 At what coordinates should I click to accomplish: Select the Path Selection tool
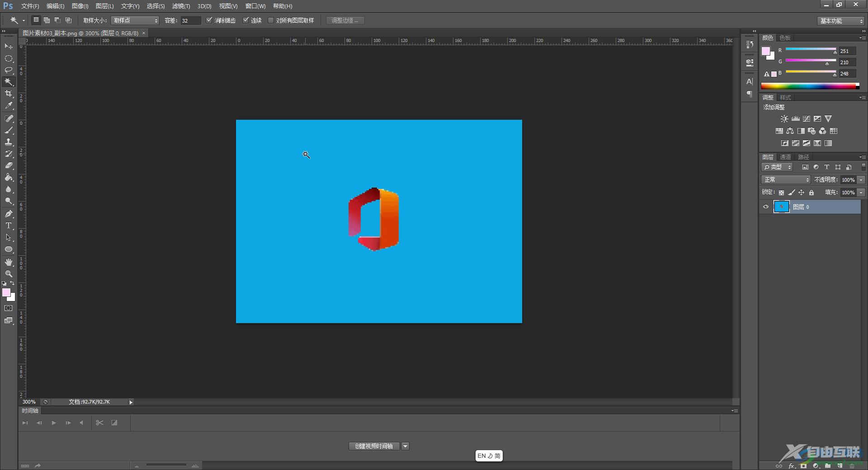[x=8, y=237]
